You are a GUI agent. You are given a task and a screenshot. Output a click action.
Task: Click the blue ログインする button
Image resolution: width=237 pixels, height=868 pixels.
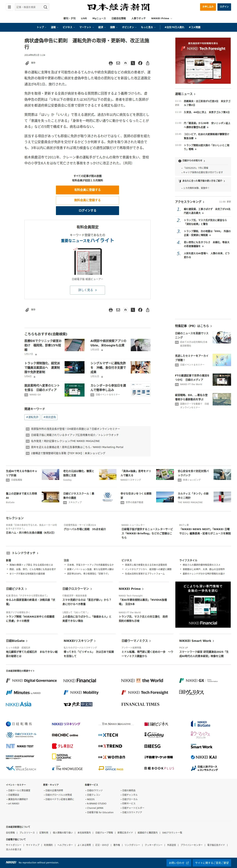pyautogui.click(x=87, y=210)
